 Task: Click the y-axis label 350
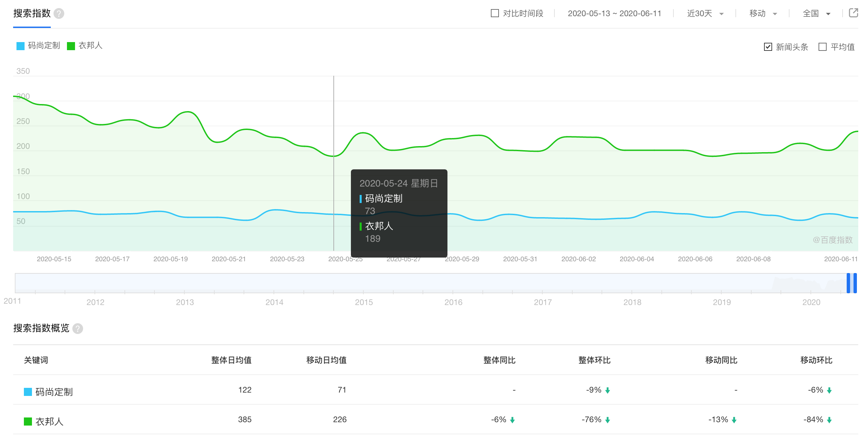coord(23,71)
